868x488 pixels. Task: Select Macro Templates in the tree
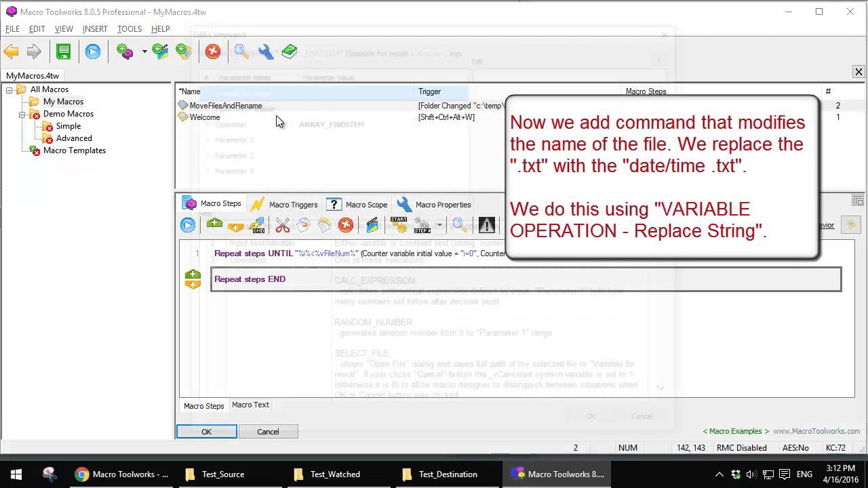[x=75, y=150]
